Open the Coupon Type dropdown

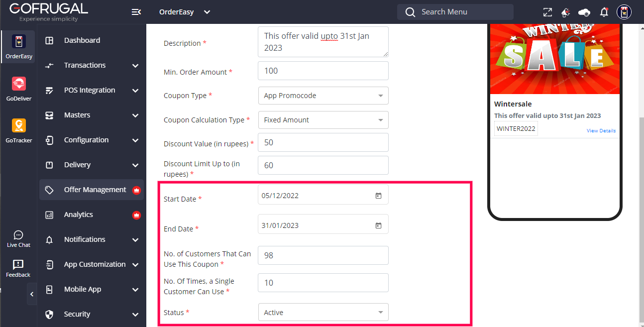(x=323, y=96)
